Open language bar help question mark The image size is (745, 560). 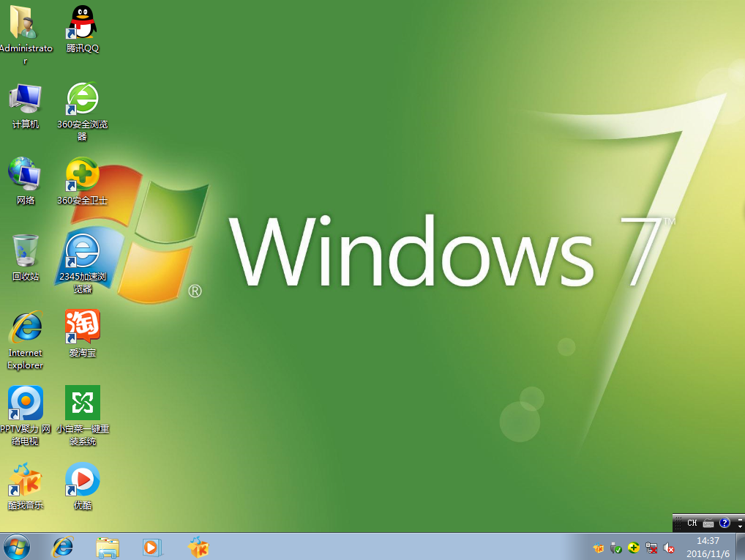point(724,523)
